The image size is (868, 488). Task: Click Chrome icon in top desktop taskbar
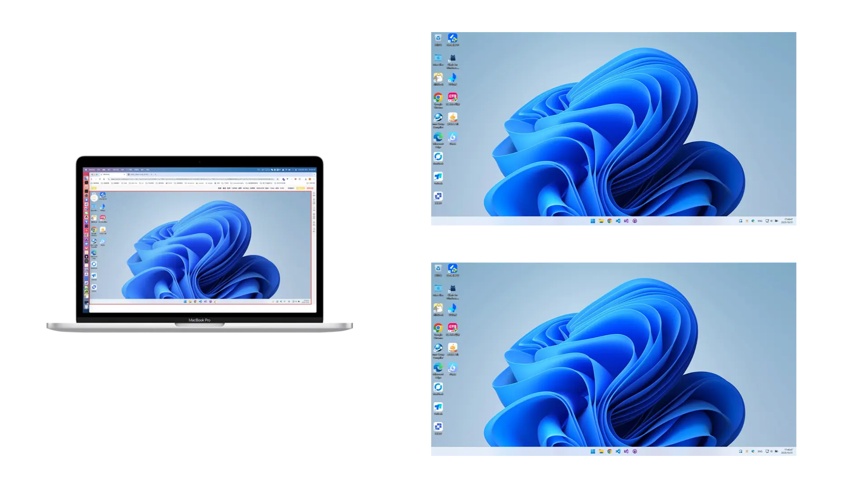click(x=609, y=221)
